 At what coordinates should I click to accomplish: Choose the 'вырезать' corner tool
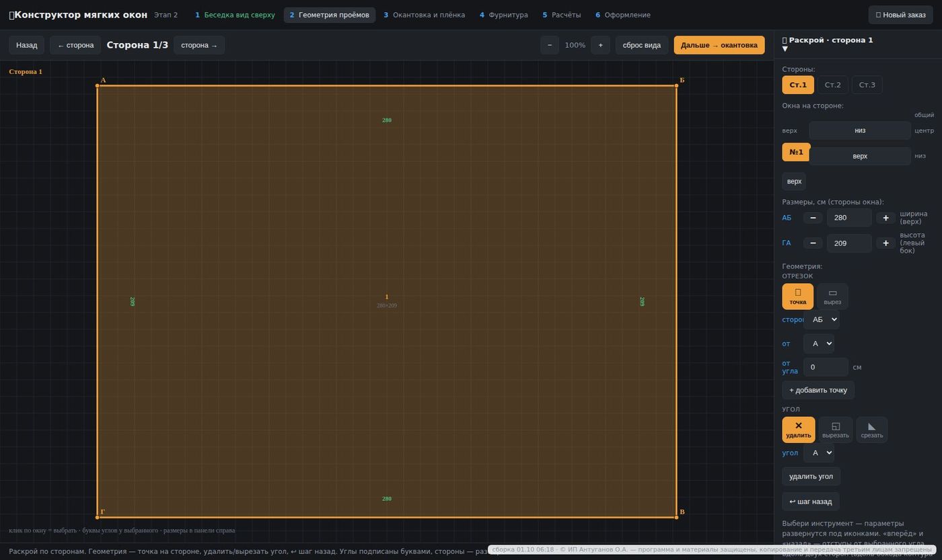coord(836,430)
